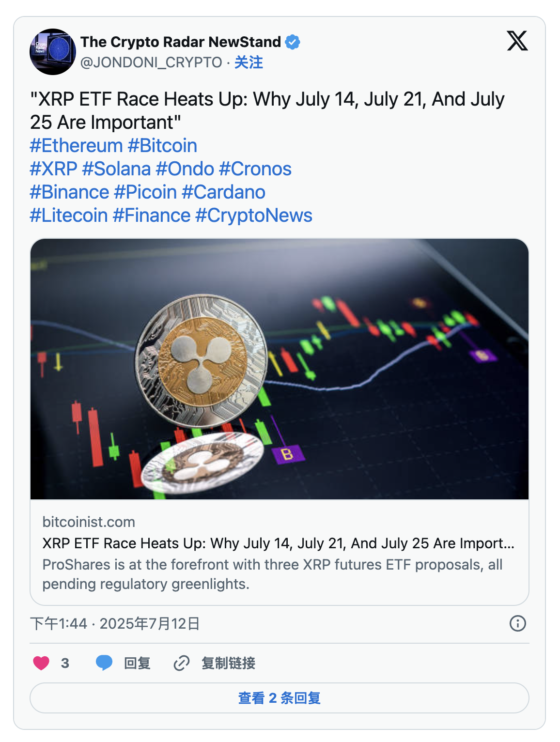This screenshot has width=560, height=742.
Task: Open the bitcoinist.com article headline
Action: (x=278, y=543)
